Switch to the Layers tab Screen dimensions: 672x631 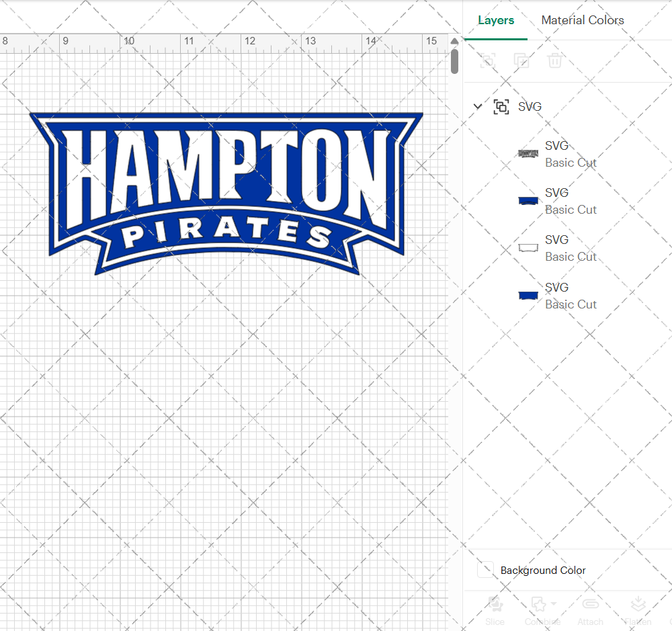coord(496,20)
